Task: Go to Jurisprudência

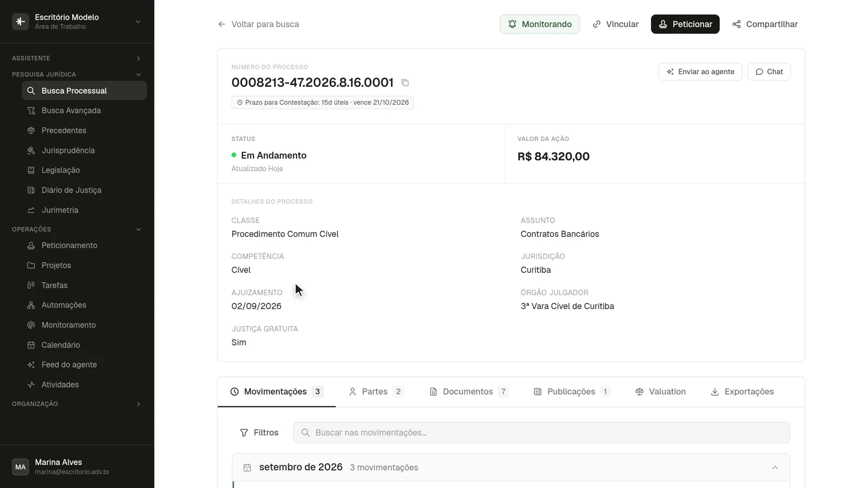Action: coord(84,150)
